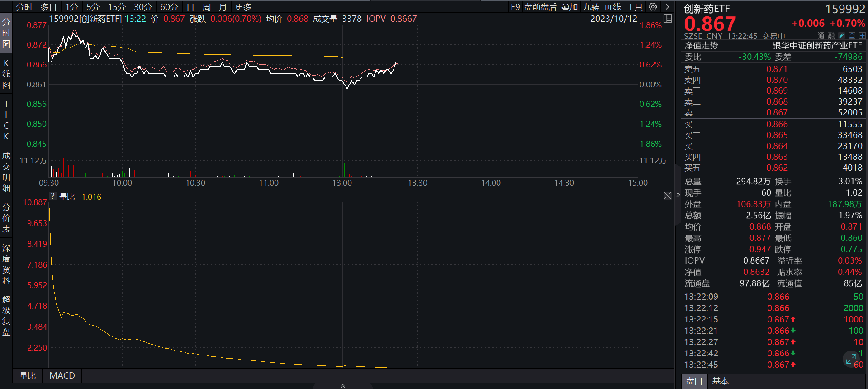
Task: Add 创新药ETF to watchlist with plus icon
Action: [862, 35]
